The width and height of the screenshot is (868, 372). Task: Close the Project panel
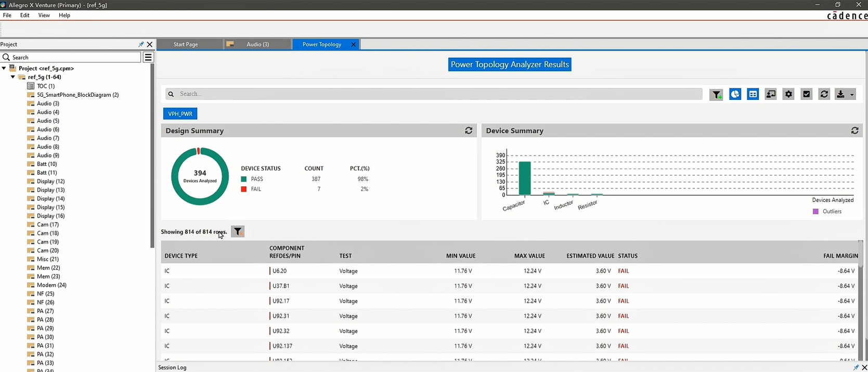[x=150, y=44]
